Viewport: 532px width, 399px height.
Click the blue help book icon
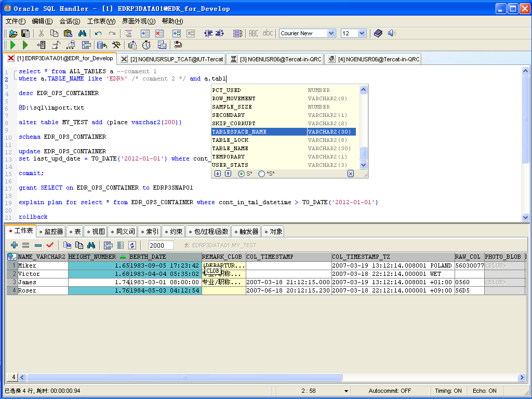[378, 33]
